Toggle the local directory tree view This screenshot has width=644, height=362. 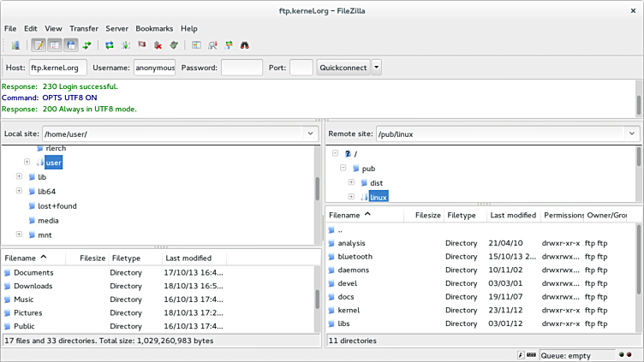(54, 45)
